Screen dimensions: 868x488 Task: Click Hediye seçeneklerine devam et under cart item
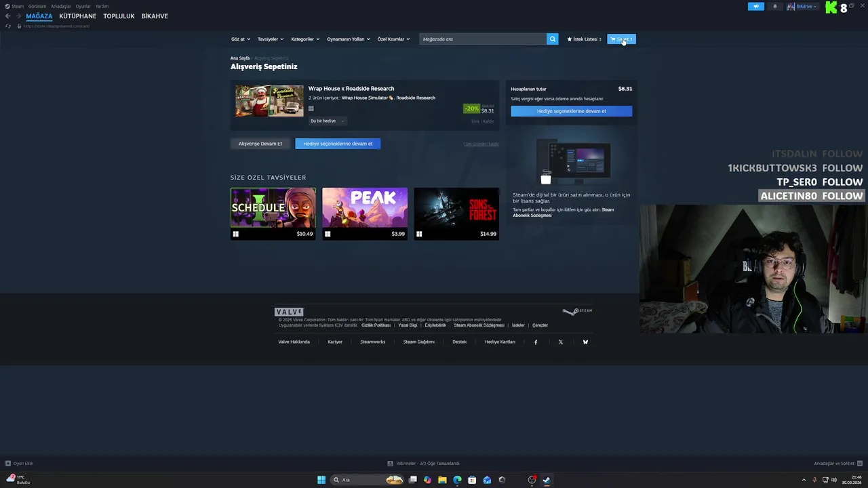pos(338,144)
